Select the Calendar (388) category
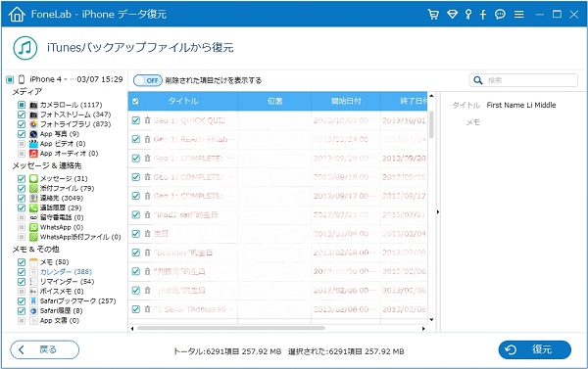 (x=66, y=272)
